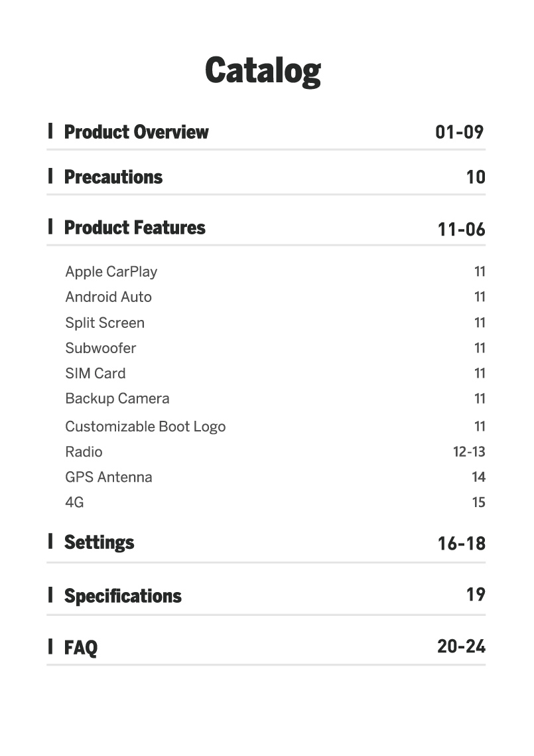Select the Android Auto entry
Viewport: 534px width, 756px height.
108,297
